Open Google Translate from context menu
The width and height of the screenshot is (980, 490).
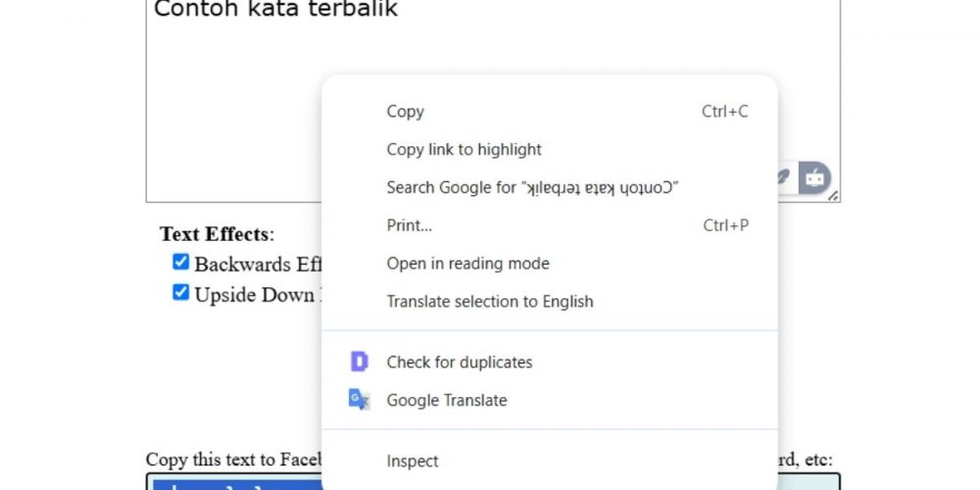446,401
